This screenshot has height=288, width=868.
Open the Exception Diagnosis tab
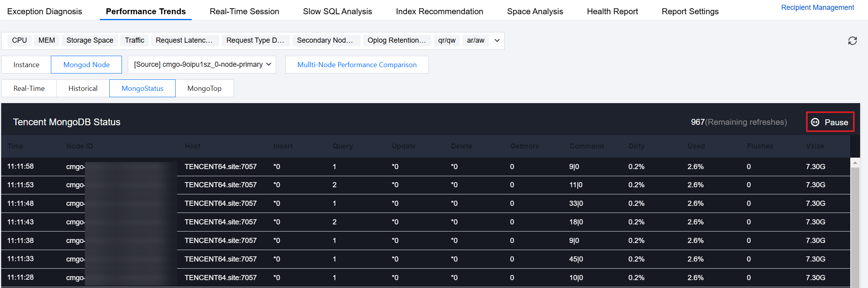(45, 11)
